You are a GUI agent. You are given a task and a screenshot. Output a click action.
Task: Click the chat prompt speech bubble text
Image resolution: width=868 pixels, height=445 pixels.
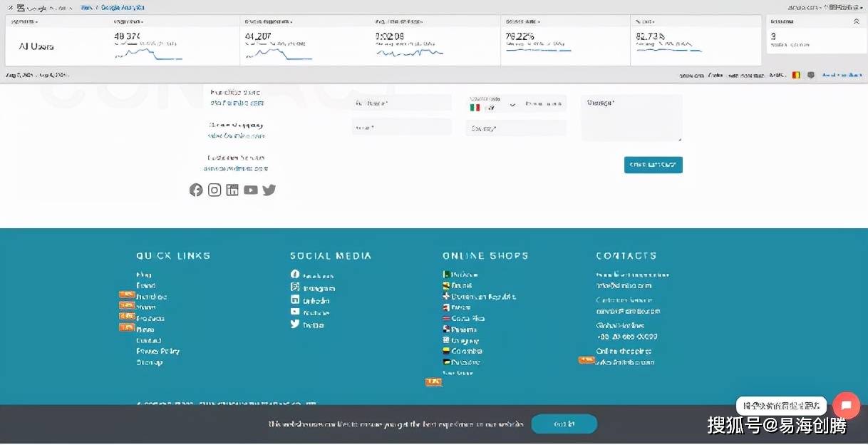coord(782,406)
